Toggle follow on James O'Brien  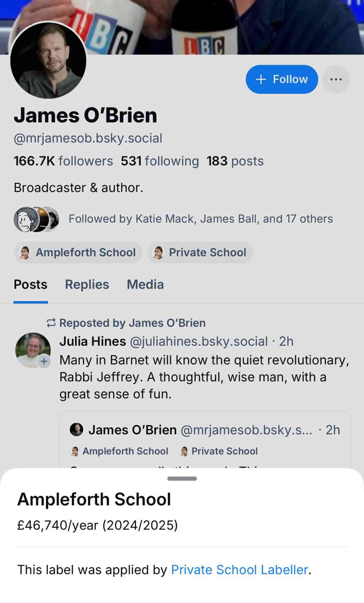[x=282, y=79]
